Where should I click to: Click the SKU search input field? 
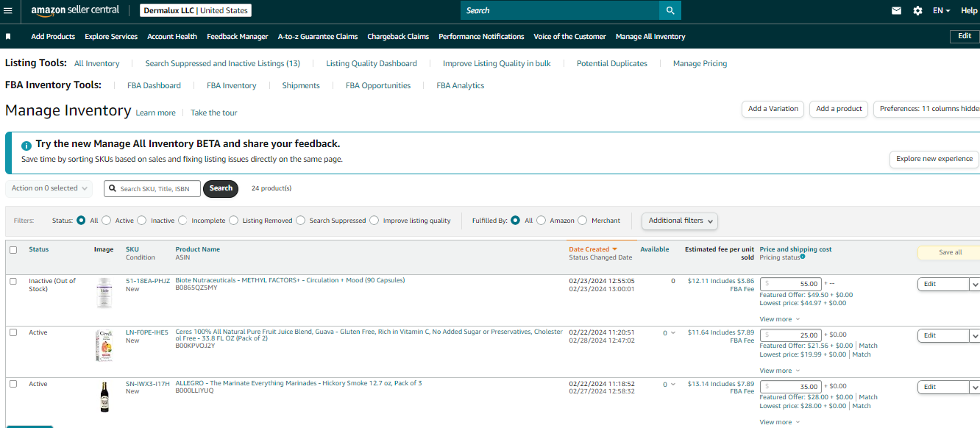pyautogui.click(x=152, y=188)
